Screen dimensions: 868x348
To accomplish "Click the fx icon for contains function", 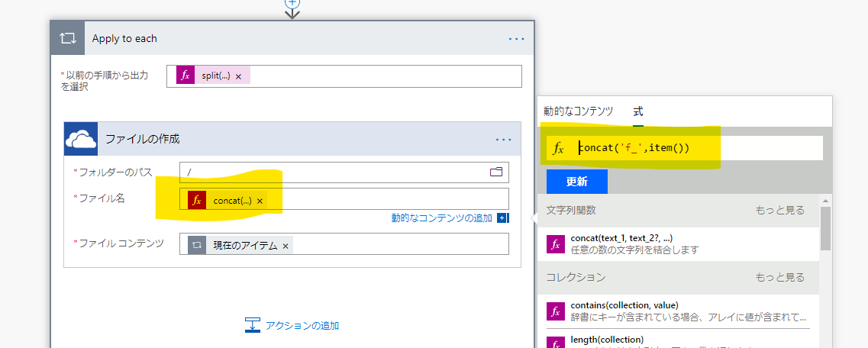I will click(x=555, y=311).
